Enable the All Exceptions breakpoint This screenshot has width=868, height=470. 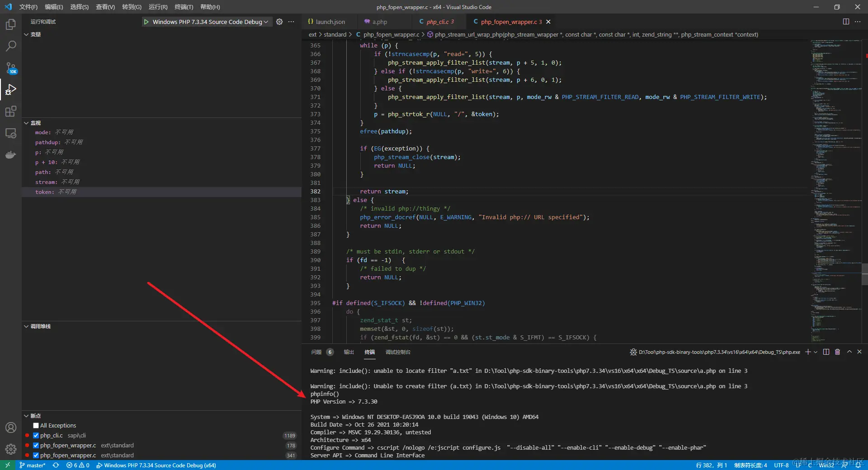(x=36, y=426)
